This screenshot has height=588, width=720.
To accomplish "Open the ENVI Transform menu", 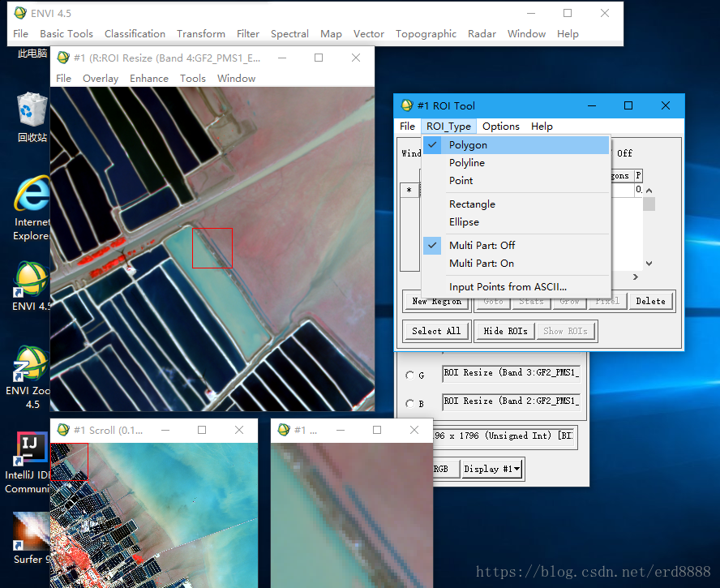I will 201,34.
